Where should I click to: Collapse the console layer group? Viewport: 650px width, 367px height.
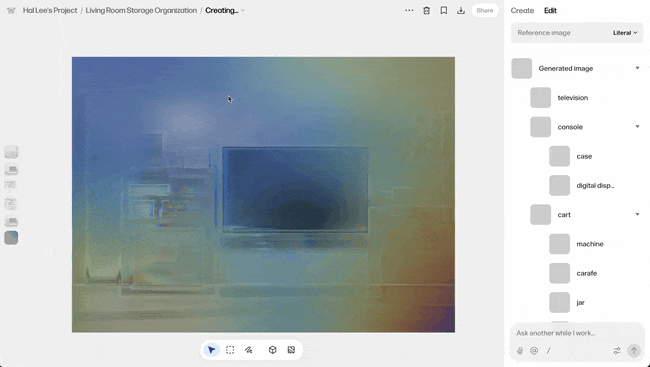pyautogui.click(x=637, y=126)
